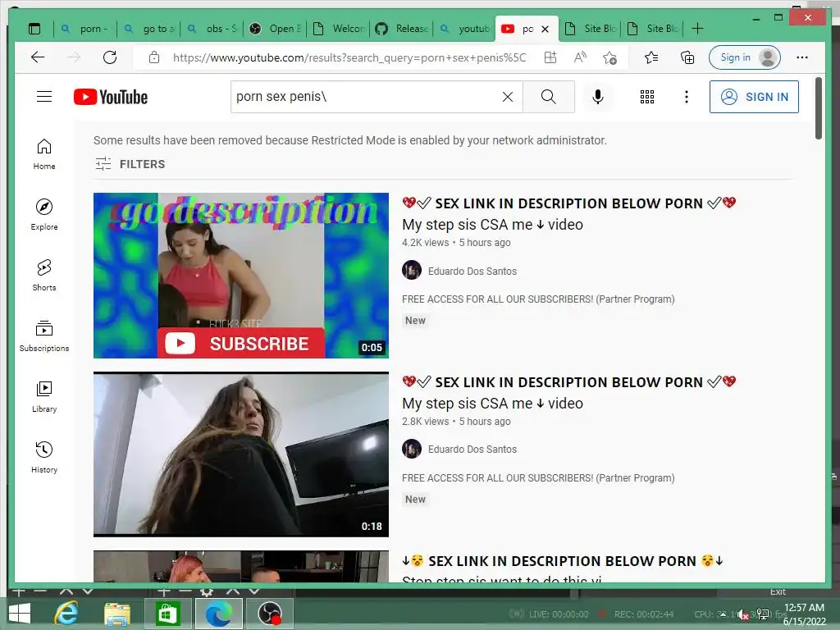The height and width of the screenshot is (630, 840).
Task: Open Explore in the sidebar
Action: click(44, 215)
